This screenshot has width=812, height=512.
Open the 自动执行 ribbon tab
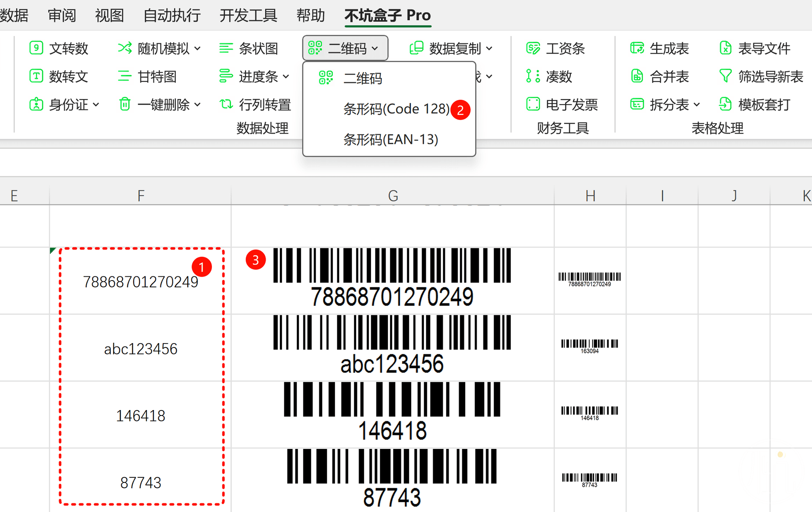[x=172, y=15]
